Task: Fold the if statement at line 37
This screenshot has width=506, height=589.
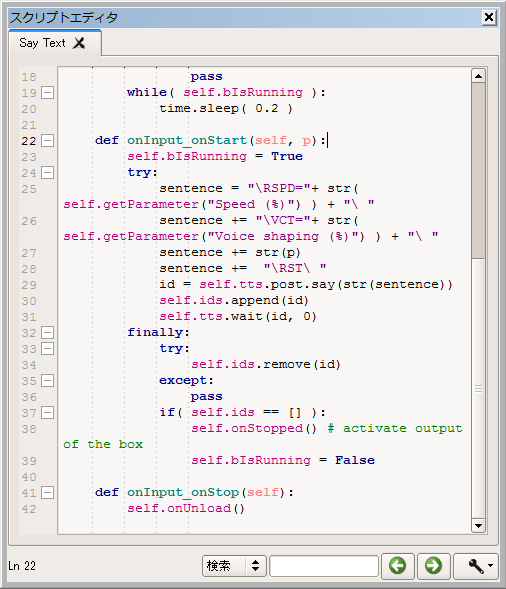Action: (47, 412)
